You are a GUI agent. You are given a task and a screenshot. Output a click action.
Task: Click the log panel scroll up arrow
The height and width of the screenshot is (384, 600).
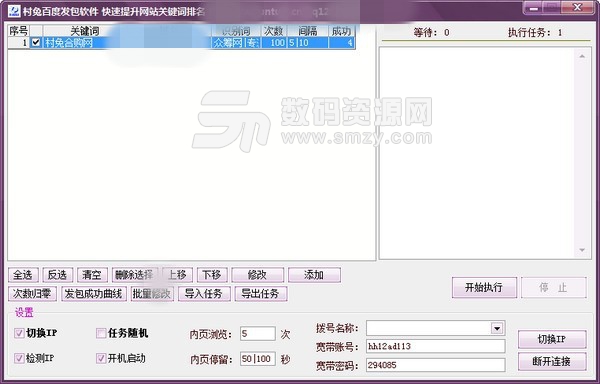coord(582,56)
